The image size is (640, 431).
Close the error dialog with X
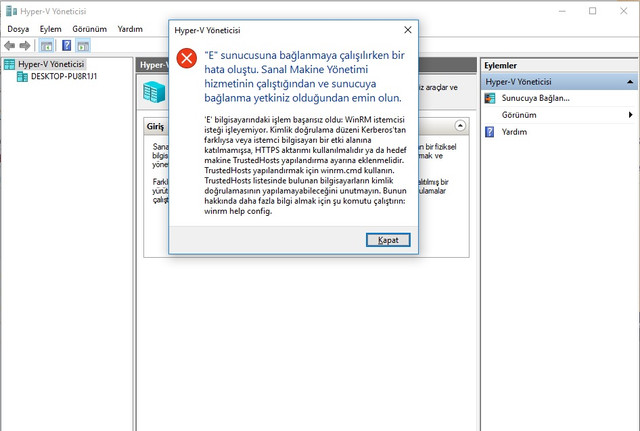pyautogui.click(x=407, y=30)
